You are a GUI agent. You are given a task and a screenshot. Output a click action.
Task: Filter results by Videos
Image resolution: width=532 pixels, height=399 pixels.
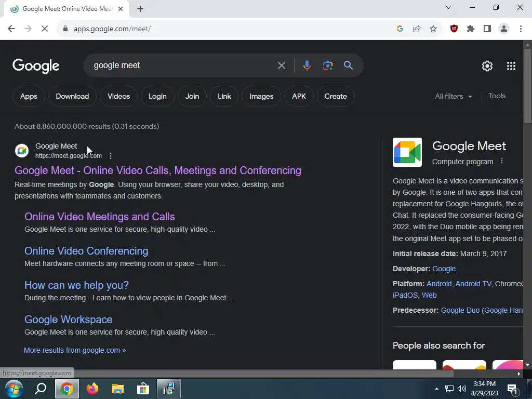119,96
